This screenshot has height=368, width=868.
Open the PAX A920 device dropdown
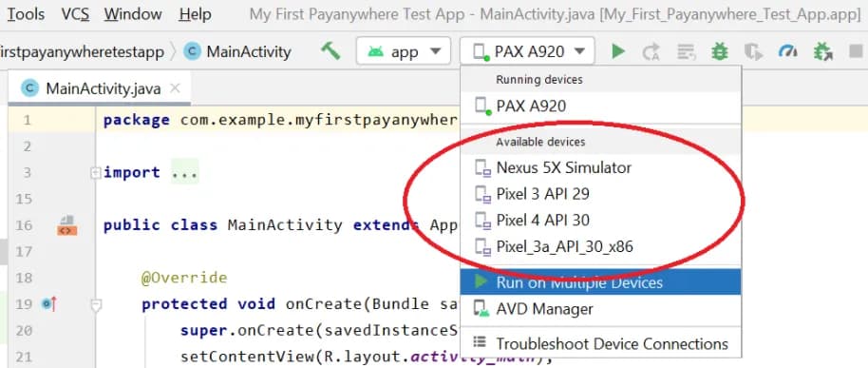[x=527, y=51]
